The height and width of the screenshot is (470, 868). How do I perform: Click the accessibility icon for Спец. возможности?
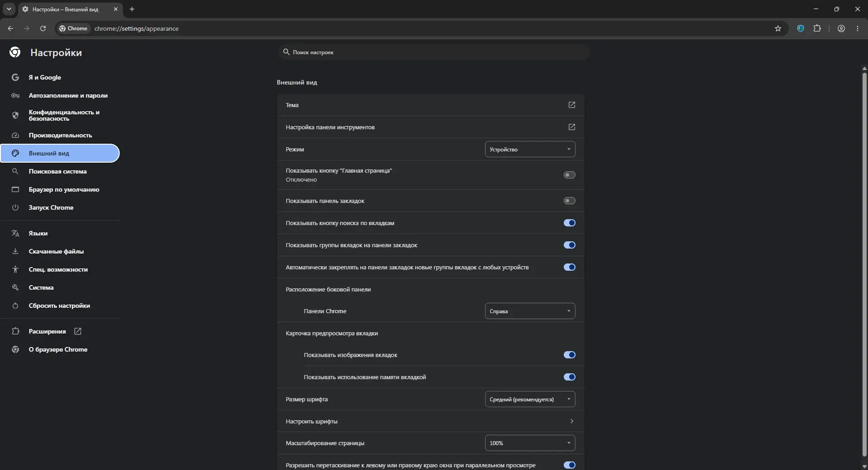point(15,269)
